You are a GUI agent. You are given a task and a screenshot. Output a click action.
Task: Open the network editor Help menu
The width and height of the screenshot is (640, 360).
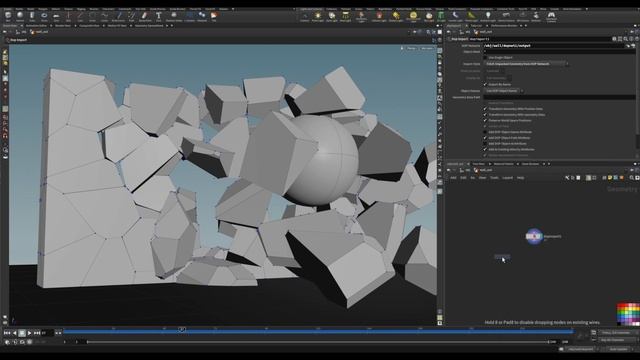520,178
